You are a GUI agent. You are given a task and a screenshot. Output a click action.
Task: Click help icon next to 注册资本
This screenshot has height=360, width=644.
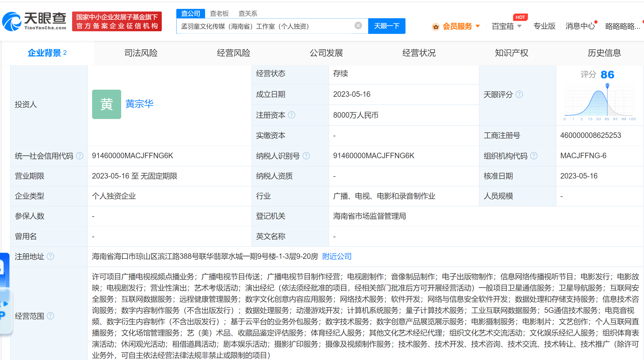[292, 115]
